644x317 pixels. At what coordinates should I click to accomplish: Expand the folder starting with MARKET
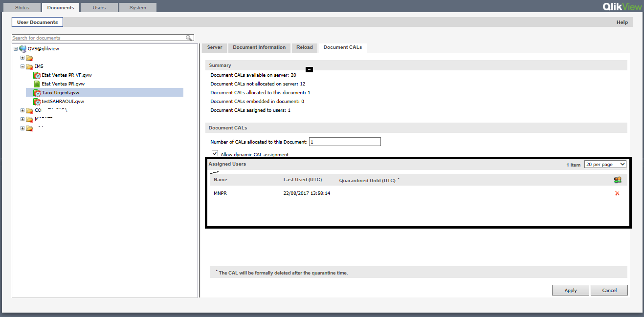point(22,119)
